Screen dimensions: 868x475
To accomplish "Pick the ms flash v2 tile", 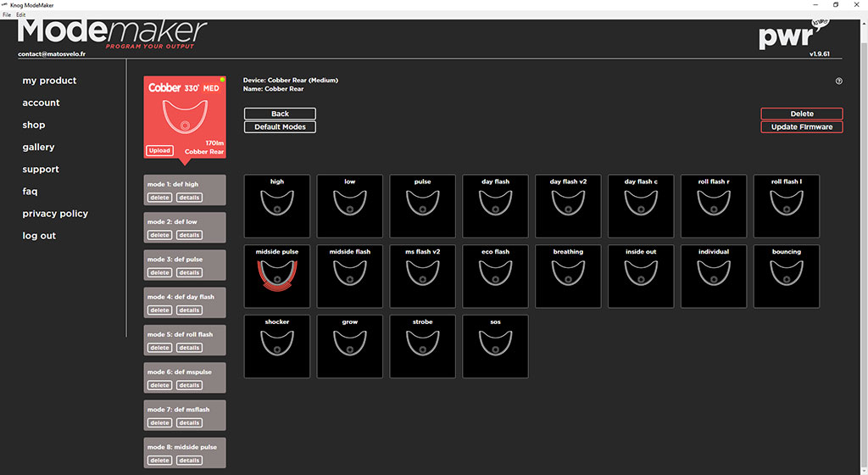I will (422, 277).
